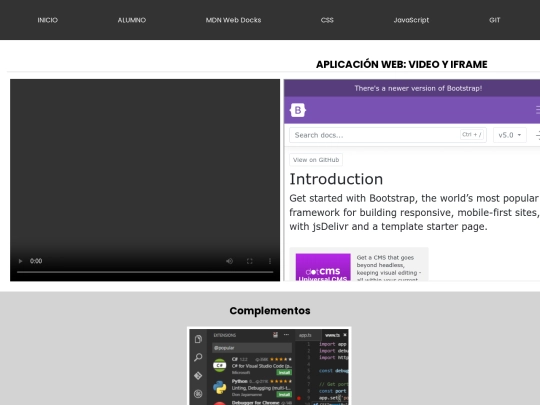Open the VS Code extensions screenshot thumbnail
This screenshot has height=405, width=540.
point(269,366)
